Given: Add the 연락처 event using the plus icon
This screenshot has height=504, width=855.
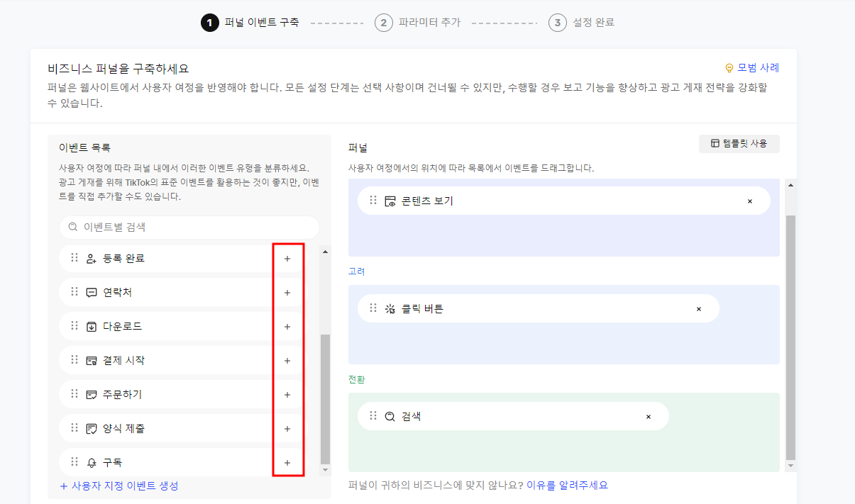Looking at the screenshot, I should click(x=287, y=292).
